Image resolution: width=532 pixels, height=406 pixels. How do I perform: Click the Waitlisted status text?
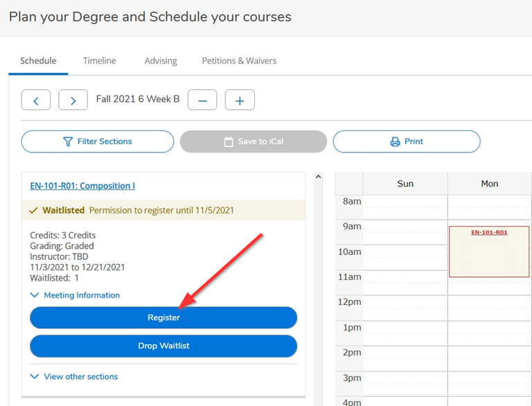pos(64,211)
